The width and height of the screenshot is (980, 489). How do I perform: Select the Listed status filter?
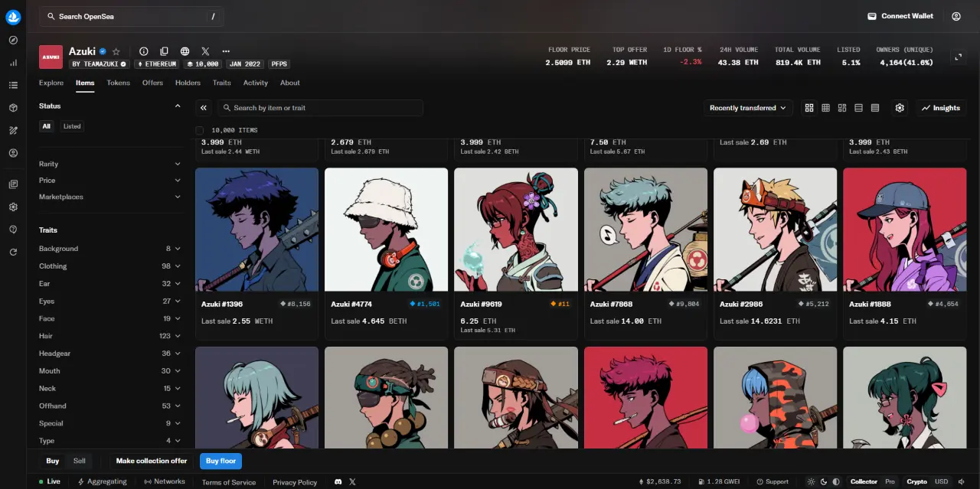click(x=72, y=126)
